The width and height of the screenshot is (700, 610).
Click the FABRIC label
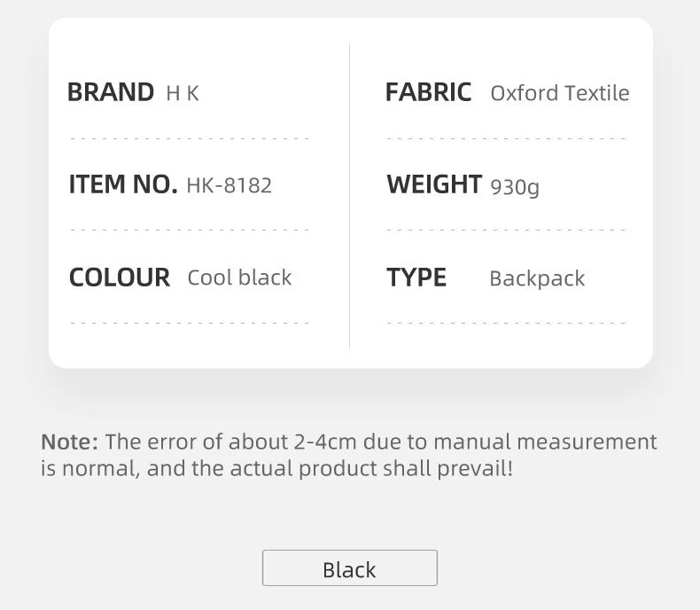click(x=428, y=92)
